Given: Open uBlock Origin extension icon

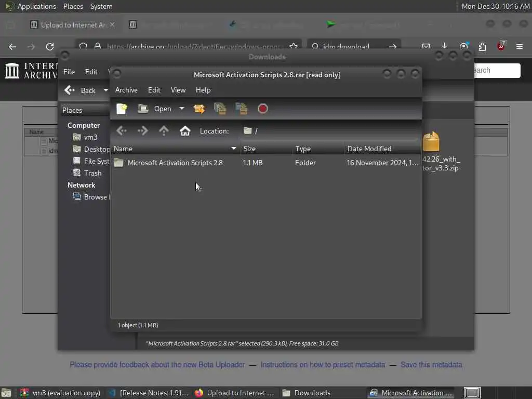Looking at the screenshot, I should click(501, 46).
